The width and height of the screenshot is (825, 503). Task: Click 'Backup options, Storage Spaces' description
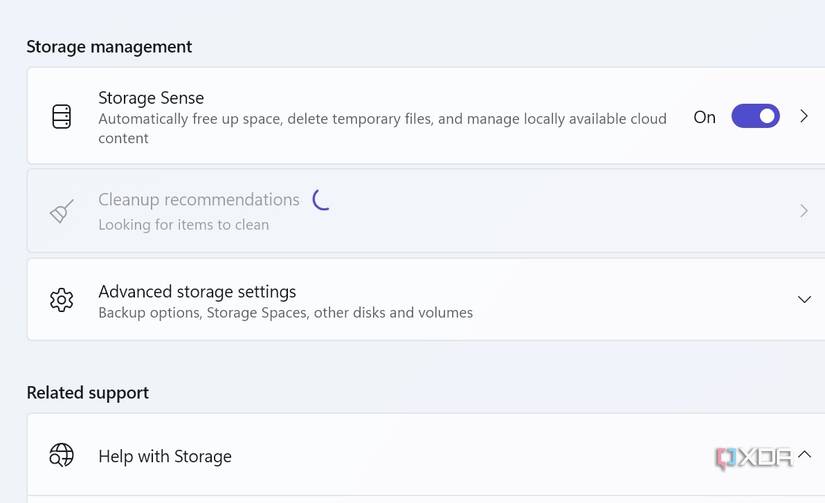[286, 313]
